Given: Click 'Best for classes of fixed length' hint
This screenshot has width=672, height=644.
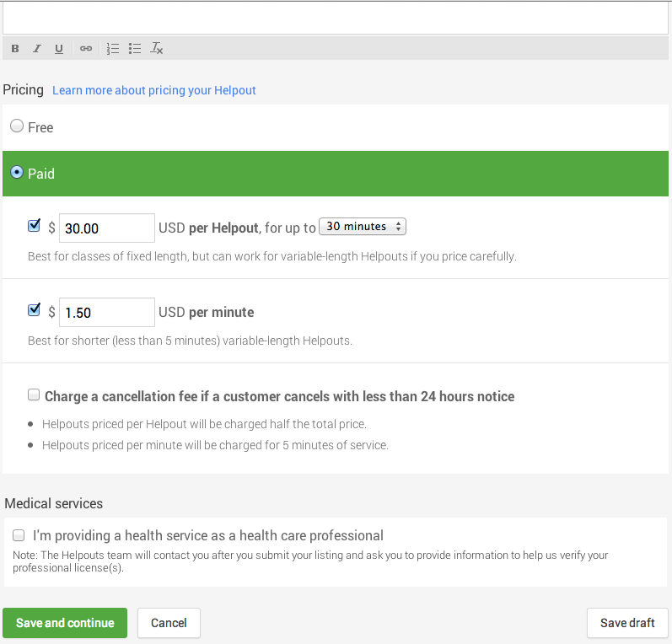Looking at the screenshot, I should (272, 256).
